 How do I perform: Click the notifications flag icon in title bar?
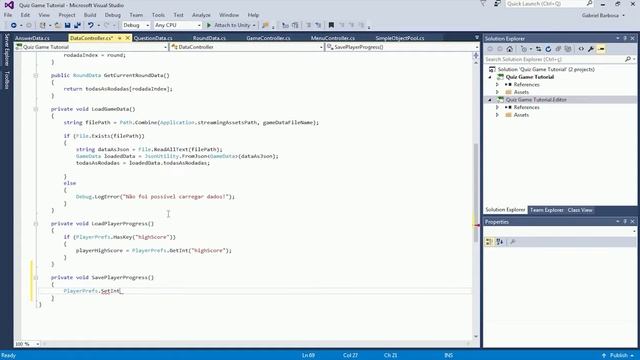[x=483, y=4]
